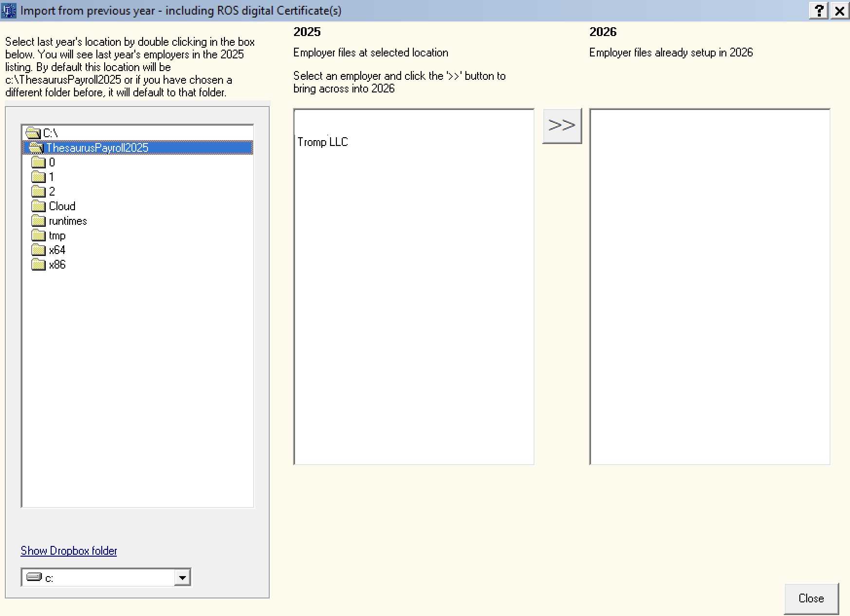The image size is (850, 616).
Task: Select Tromp LLC employer in 2025 list
Action: [323, 142]
